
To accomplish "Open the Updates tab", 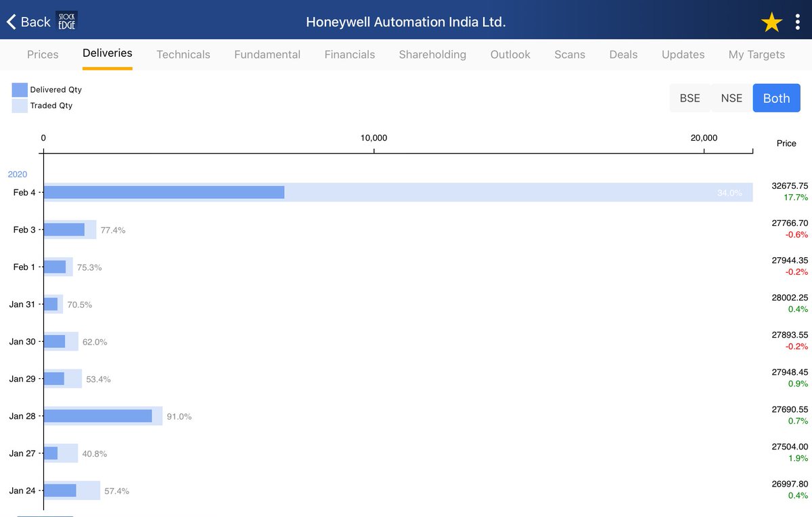I will point(683,54).
